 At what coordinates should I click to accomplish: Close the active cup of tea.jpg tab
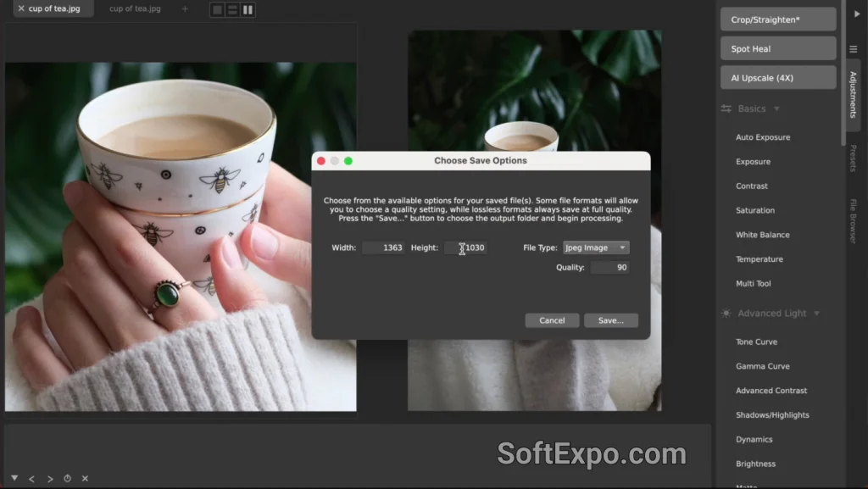(x=20, y=8)
